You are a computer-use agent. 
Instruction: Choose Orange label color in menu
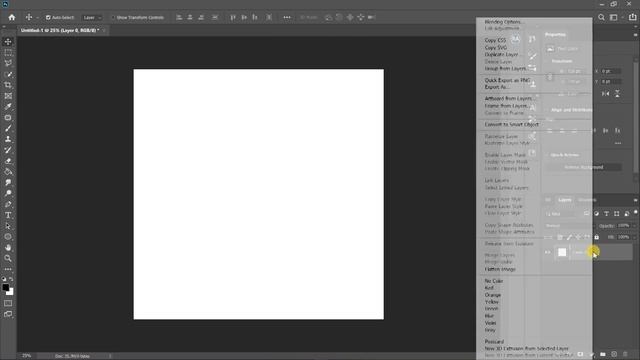pos(493,295)
